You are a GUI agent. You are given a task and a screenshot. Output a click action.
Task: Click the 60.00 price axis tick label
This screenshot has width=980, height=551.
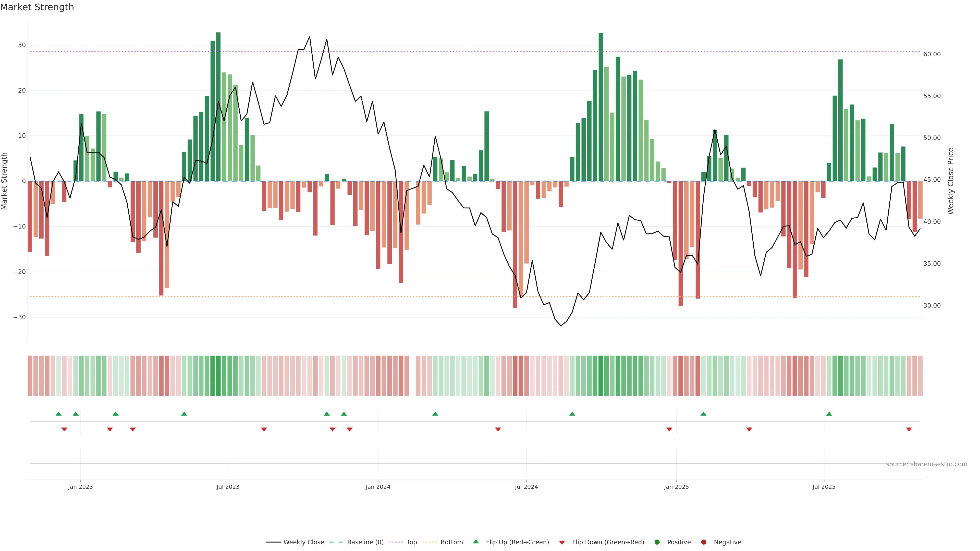point(932,54)
